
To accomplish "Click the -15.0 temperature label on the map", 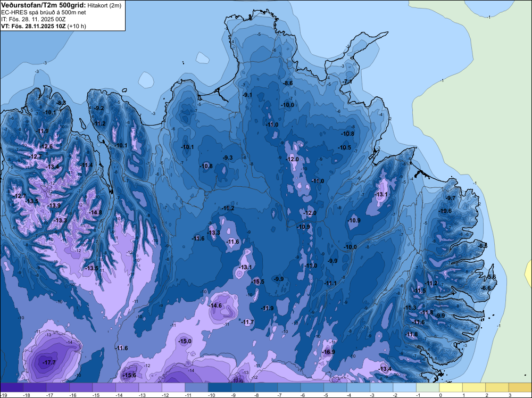I will (185, 342).
